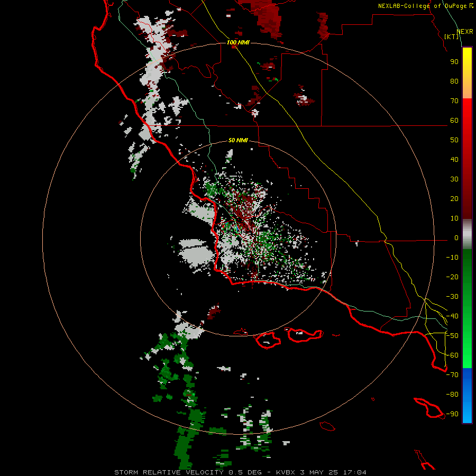Click the 50 value on velocity scale
Image resolution: width=476 pixels, height=476 pixels.
pyautogui.click(x=454, y=140)
